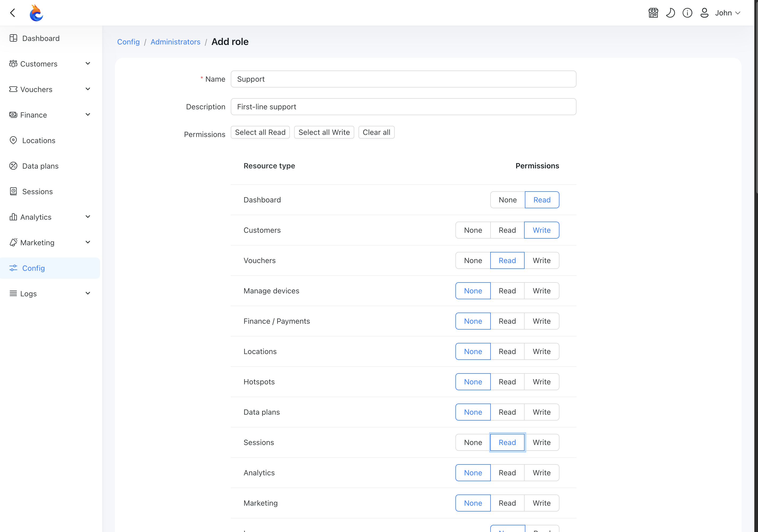The image size is (758, 532).
Task: Expand the Vouchers sidebar chevron
Action: 88,89
